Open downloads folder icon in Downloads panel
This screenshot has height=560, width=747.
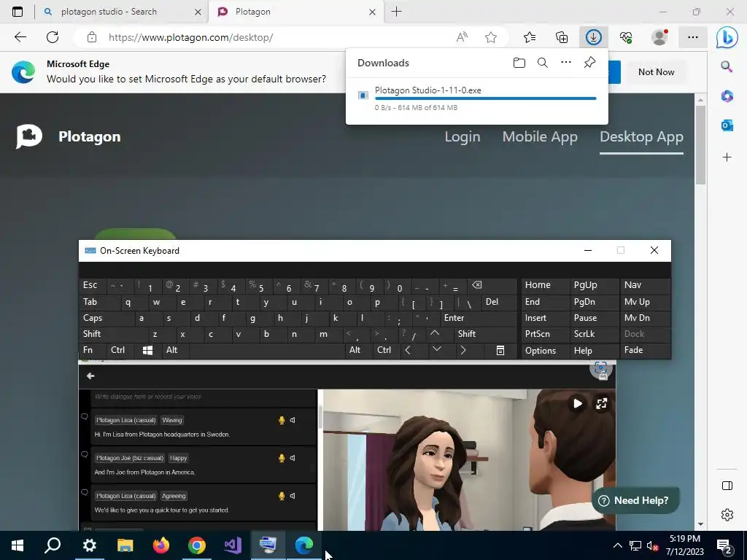(x=519, y=63)
